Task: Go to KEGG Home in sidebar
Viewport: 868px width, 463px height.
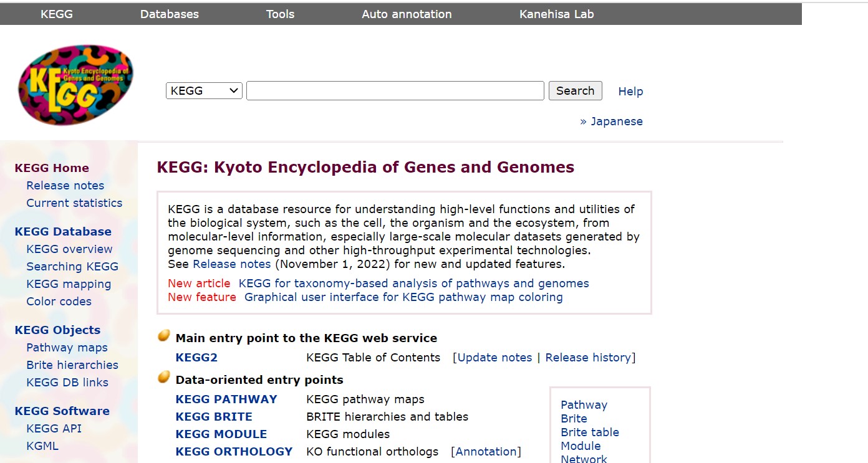Action: [52, 168]
